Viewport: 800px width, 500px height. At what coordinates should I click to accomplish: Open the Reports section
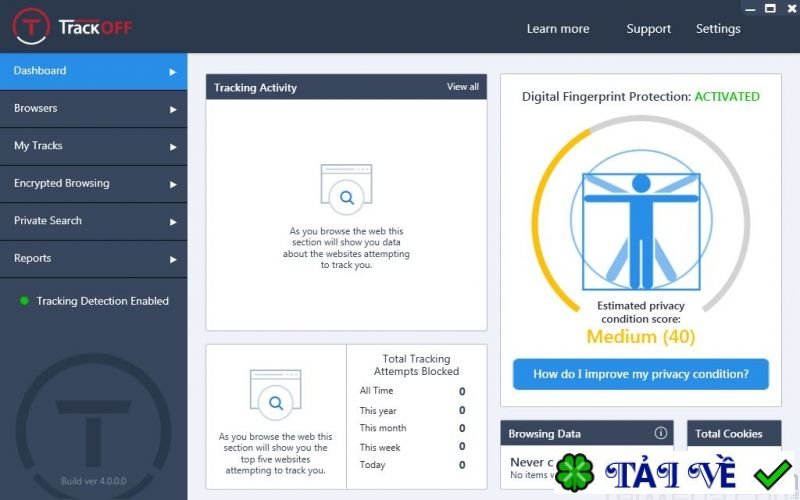(x=93, y=259)
